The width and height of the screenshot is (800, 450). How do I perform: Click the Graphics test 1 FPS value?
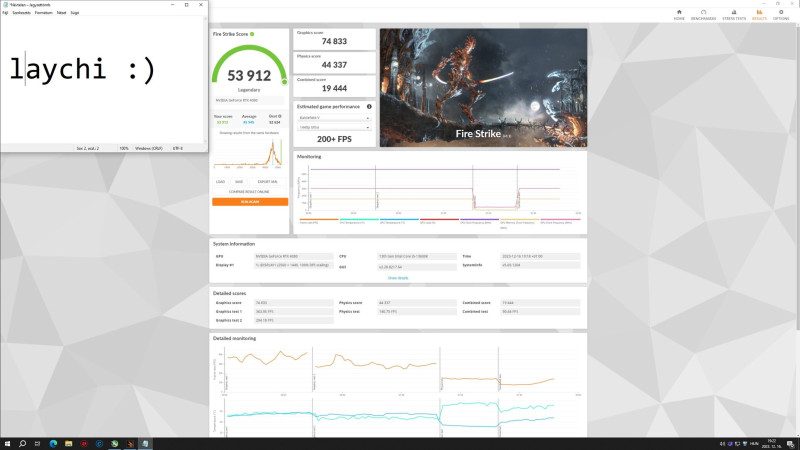click(293, 312)
